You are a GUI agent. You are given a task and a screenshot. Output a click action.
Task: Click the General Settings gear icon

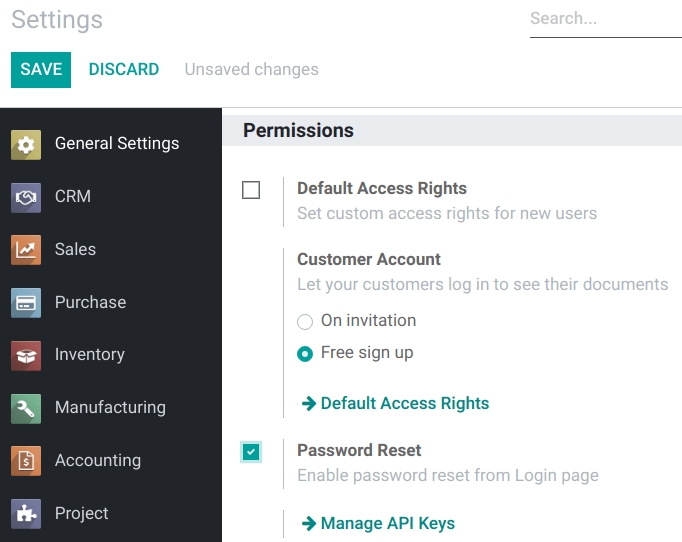(x=26, y=144)
